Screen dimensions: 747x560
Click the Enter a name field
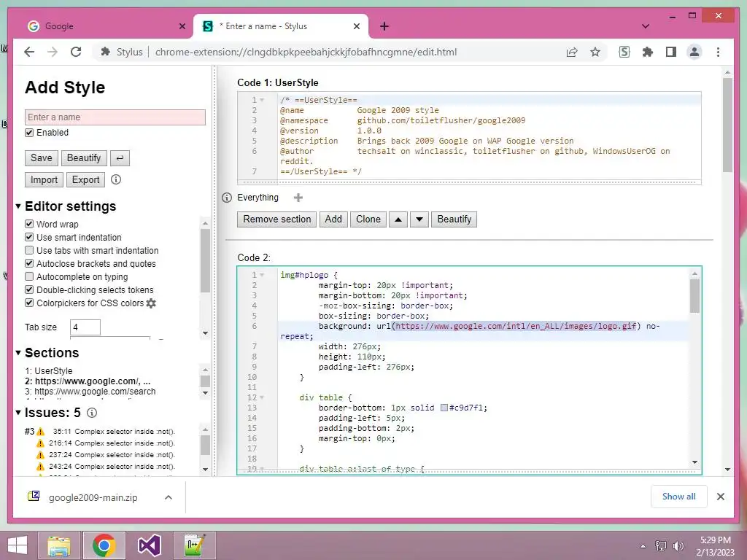pos(115,117)
